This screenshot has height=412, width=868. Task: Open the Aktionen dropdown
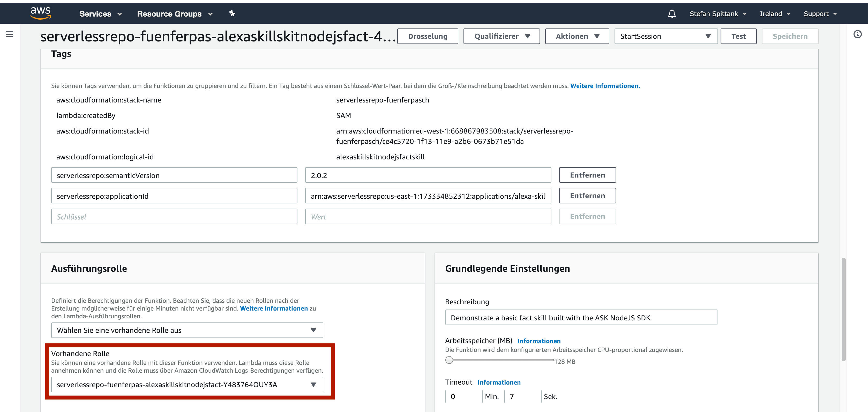coord(577,36)
